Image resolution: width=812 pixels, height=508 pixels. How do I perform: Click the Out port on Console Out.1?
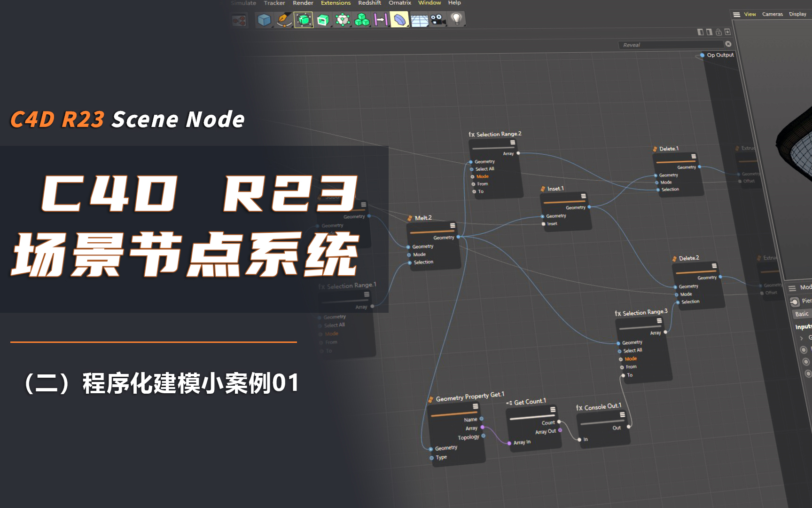pyautogui.click(x=629, y=427)
